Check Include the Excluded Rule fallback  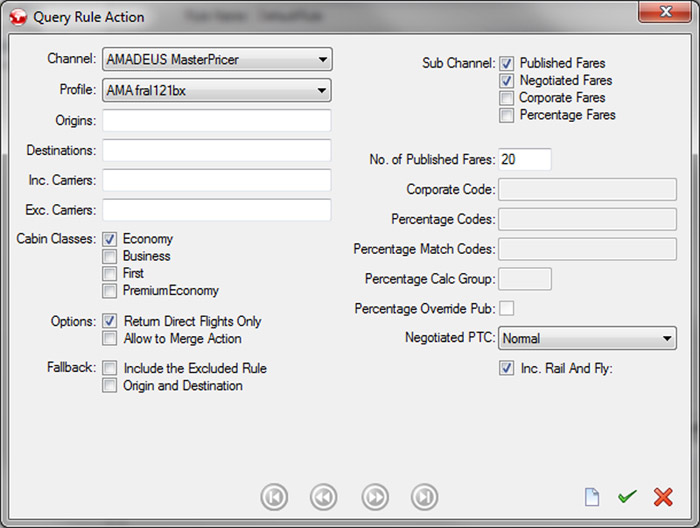point(109,368)
